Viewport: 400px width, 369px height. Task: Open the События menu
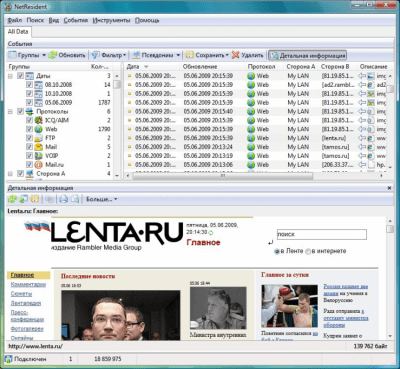76,20
